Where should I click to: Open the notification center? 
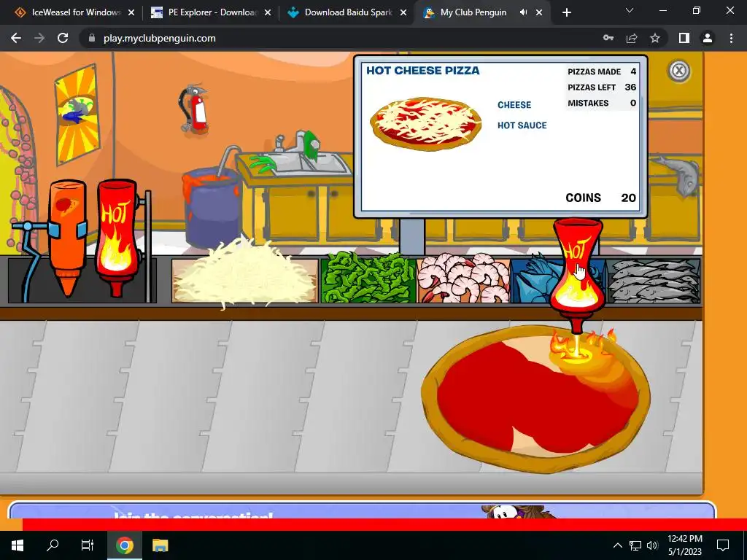coord(723,545)
